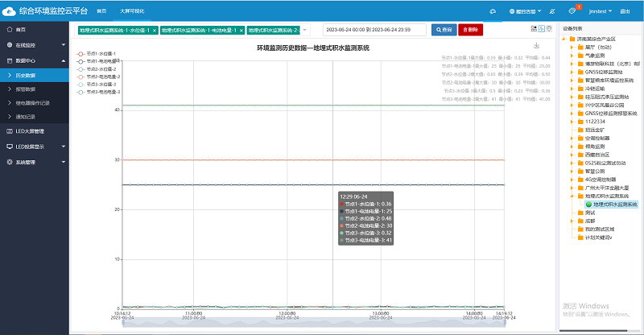Click green status icon of 地埋式积水监测系统 device
644x335 pixels.
tap(588, 205)
